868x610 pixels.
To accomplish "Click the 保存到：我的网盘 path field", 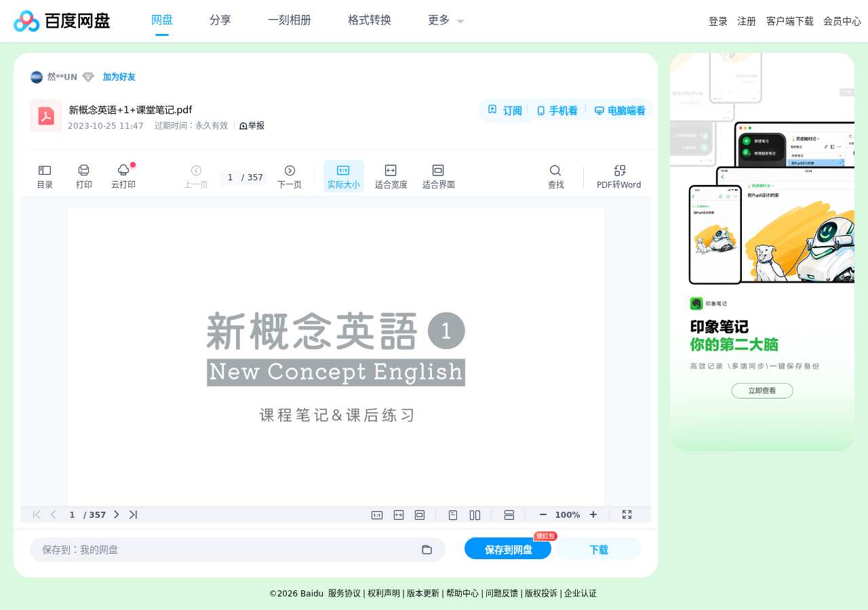I will (x=237, y=550).
